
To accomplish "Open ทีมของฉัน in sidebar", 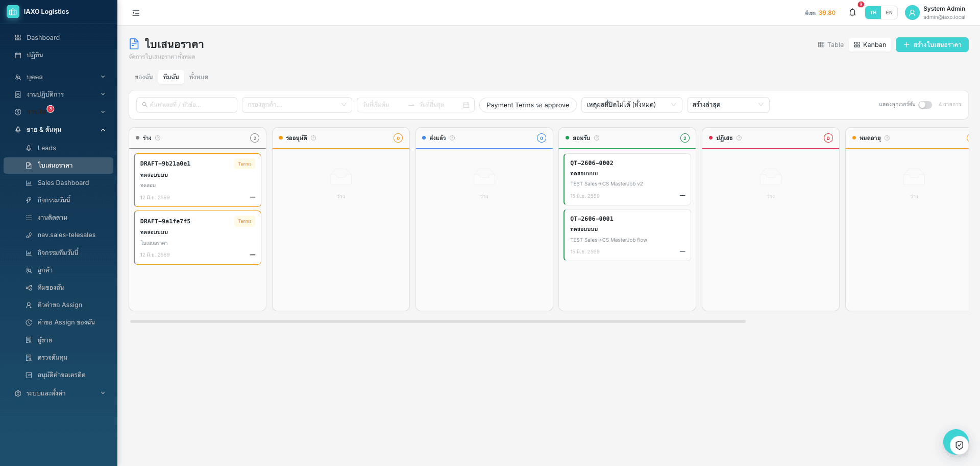I will pos(59,288).
